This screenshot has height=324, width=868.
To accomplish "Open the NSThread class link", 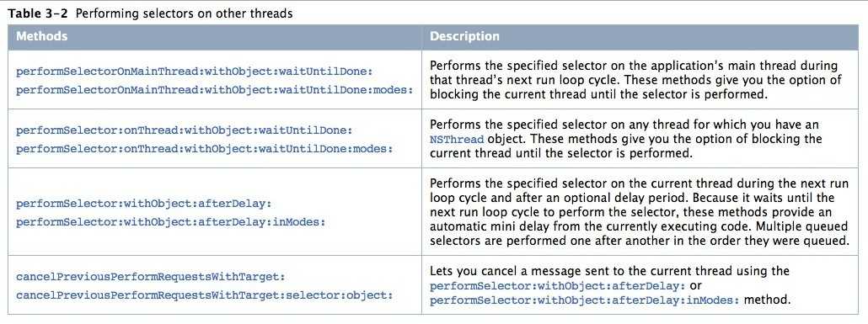I will pos(457,140).
